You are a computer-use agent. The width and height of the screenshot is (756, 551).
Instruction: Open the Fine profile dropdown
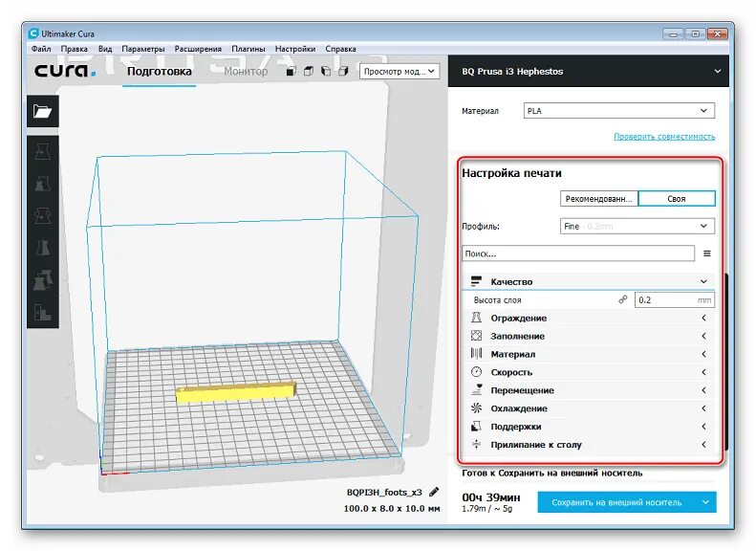coord(637,227)
